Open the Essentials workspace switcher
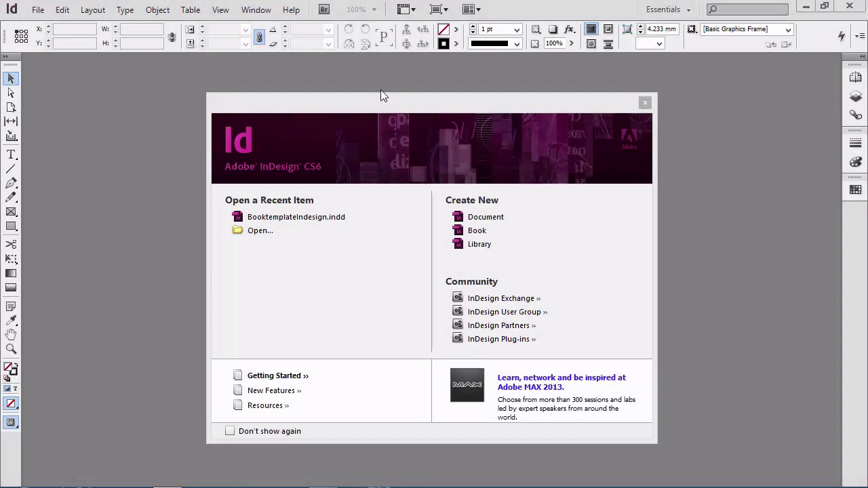Screen dimensions: 868x488 click(668, 9)
